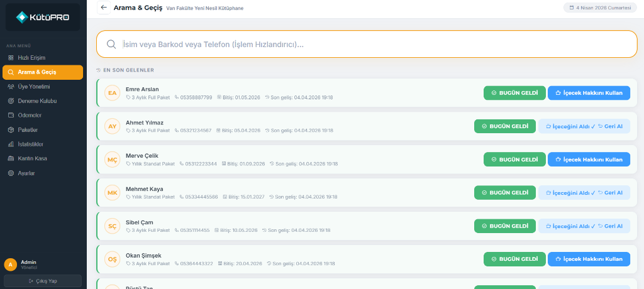Click İçecek Hakkını Kullan for Emre Arslan
The width and height of the screenshot is (644, 289).
[589, 93]
